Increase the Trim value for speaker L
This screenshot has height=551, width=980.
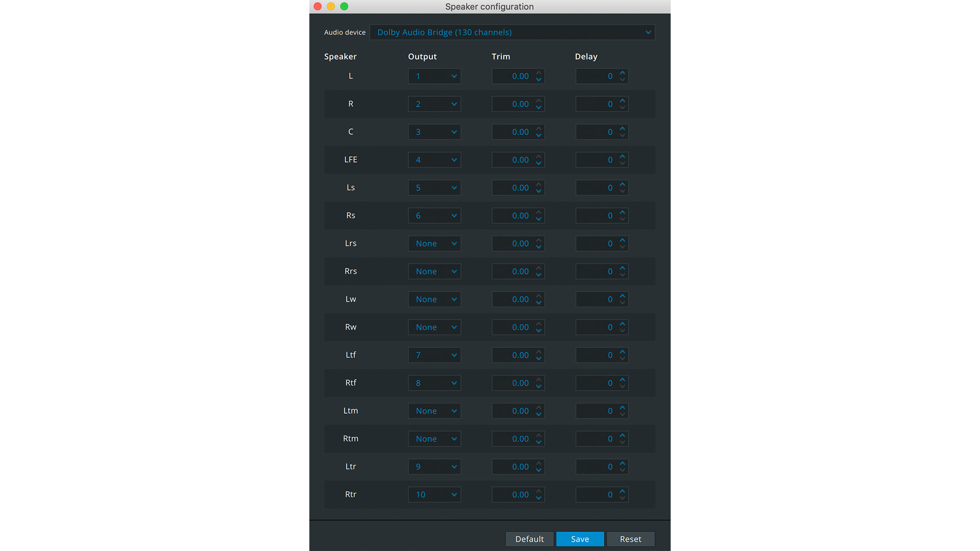[x=538, y=73]
